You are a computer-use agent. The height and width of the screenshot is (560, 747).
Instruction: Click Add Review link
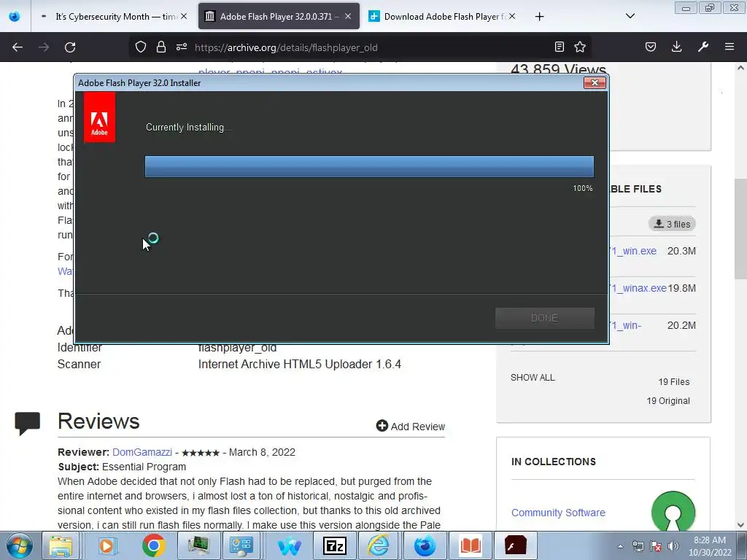point(411,426)
